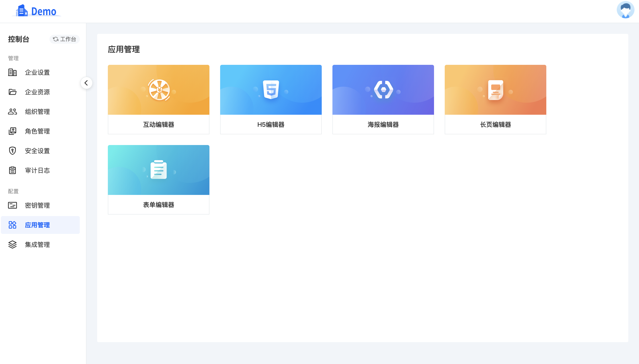639x364 pixels.
Task: Open the user avatar menu
Action: click(x=625, y=10)
